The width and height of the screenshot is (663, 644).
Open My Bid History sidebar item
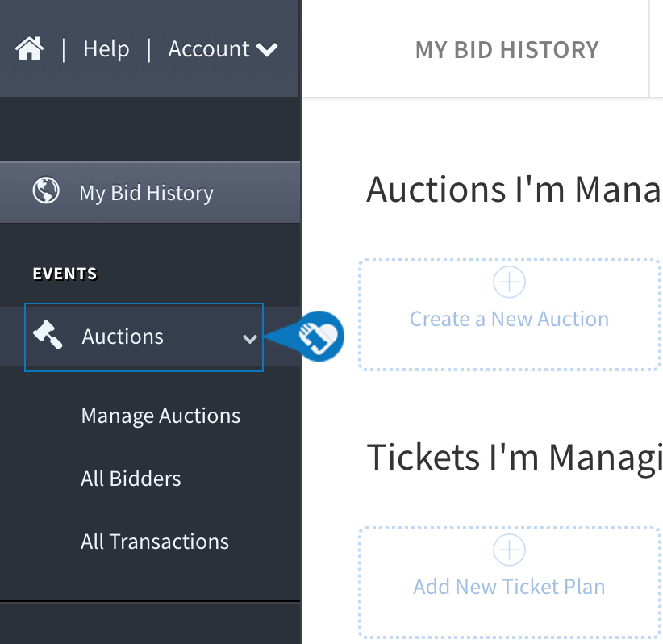150,193
